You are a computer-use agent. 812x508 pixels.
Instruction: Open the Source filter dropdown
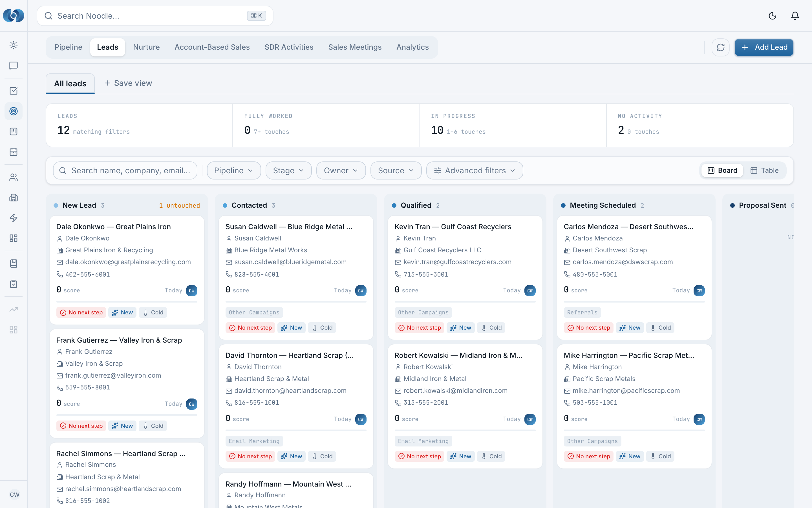(x=396, y=170)
